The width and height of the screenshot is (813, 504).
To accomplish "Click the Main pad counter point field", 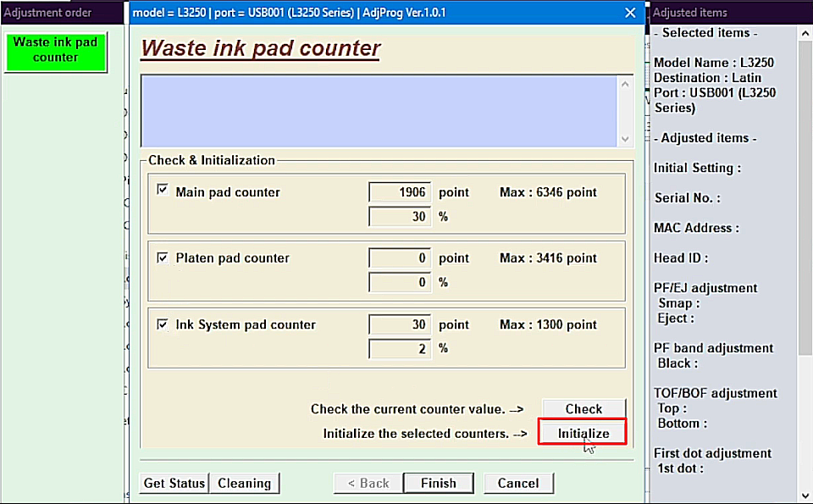I will pyautogui.click(x=399, y=192).
